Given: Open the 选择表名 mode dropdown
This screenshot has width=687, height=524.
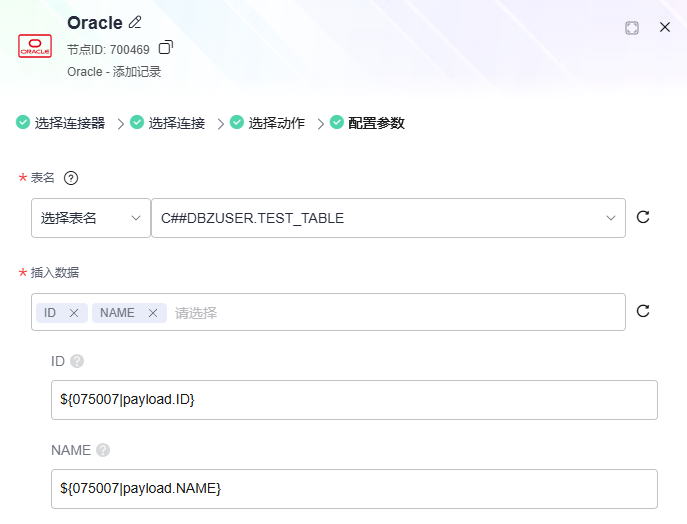Looking at the screenshot, I should pyautogui.click(x=91, y=218).
